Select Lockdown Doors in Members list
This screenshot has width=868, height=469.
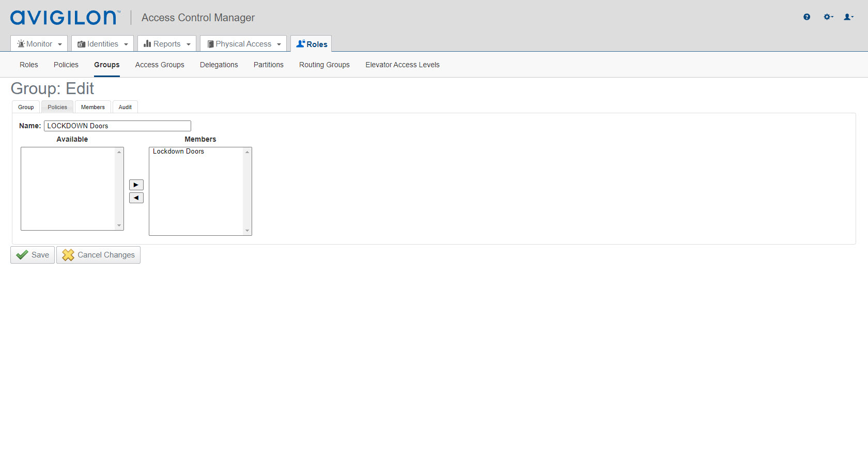(179, 152)
